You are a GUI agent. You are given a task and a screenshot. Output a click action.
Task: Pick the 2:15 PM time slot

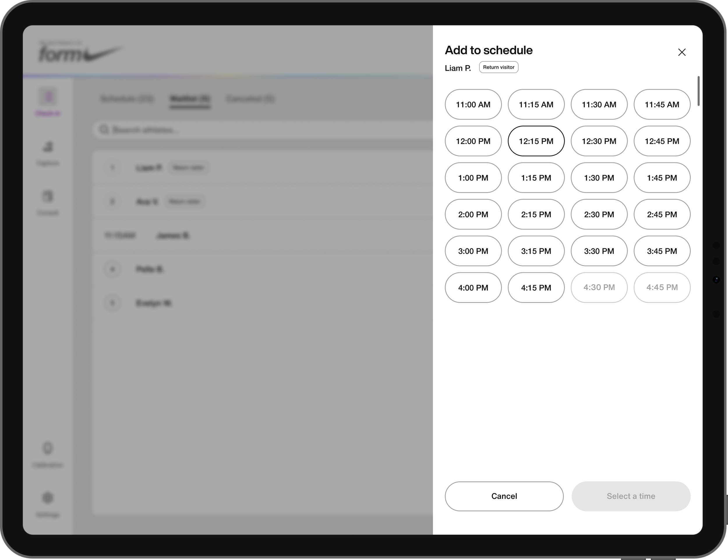[x=536, y=214]
